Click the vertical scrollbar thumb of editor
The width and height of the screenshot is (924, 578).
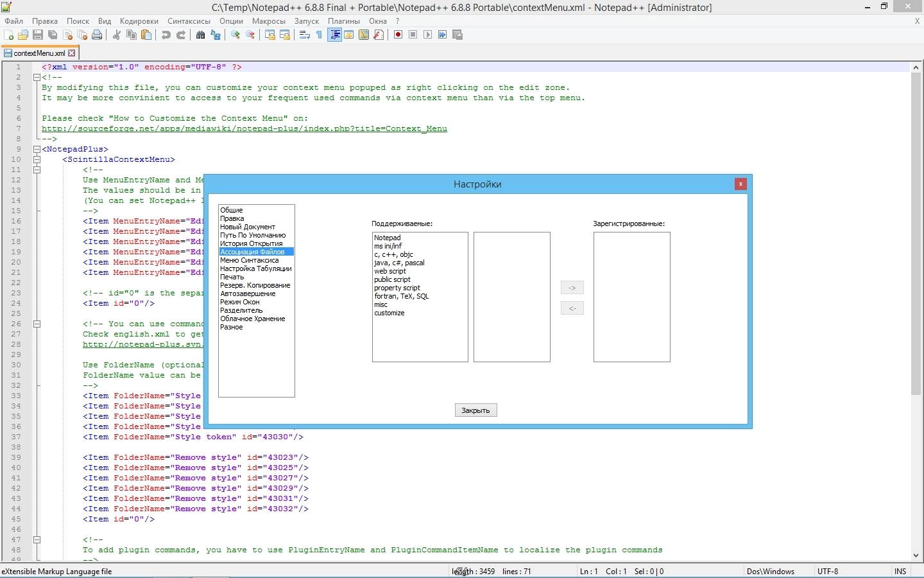click(916, 233)
